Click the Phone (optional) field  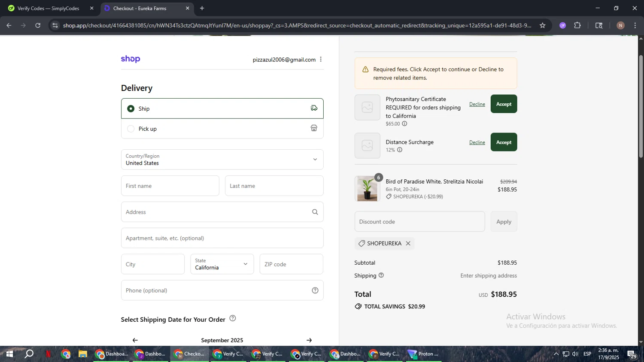click(222, 290)
